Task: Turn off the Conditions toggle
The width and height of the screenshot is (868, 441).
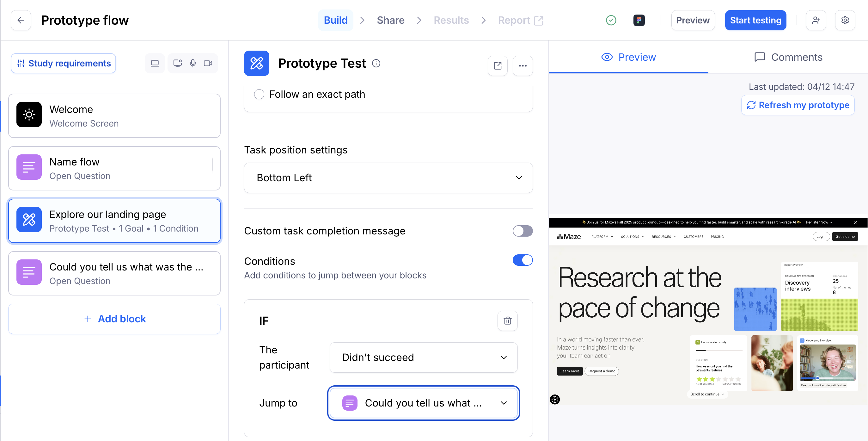Action: point(522,260)
